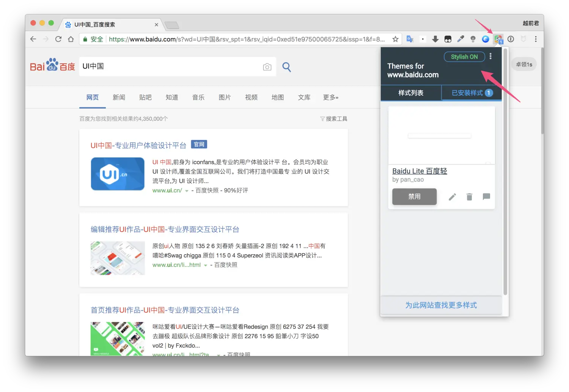The width and height of the screenshot is (569, 392).
Task: Switch to the 样式列表 tab
Action: point(411,93)
